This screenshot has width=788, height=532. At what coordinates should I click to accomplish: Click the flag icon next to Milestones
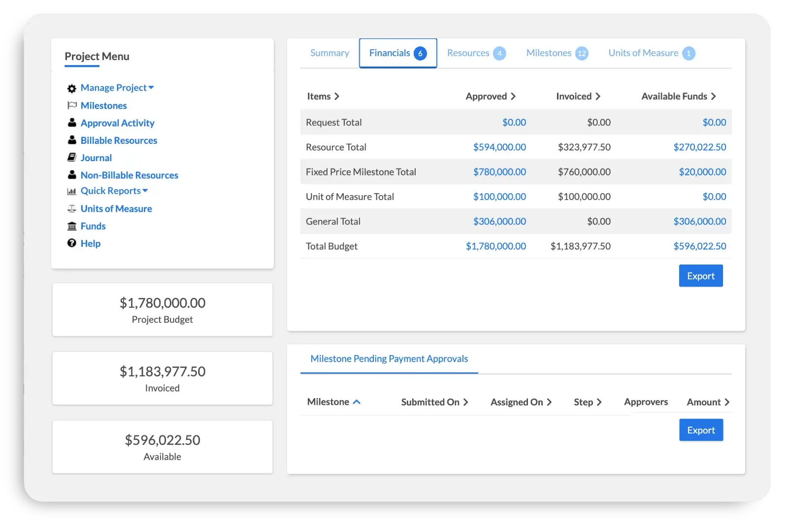pyautogui.click(x=72, y=105)
